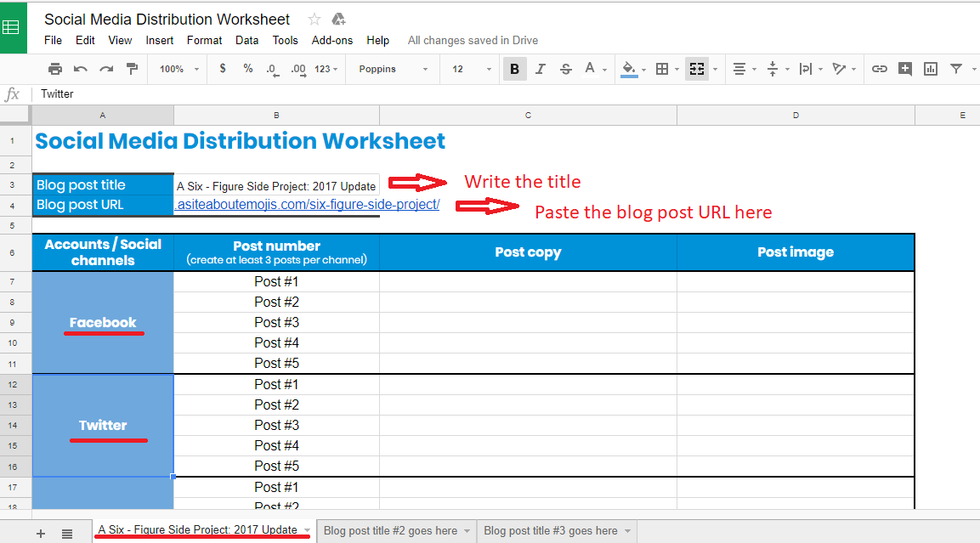Toggle Bold formatting button
Image resolution: width=980 pixels, height=543 pixels.
(514, 69)
